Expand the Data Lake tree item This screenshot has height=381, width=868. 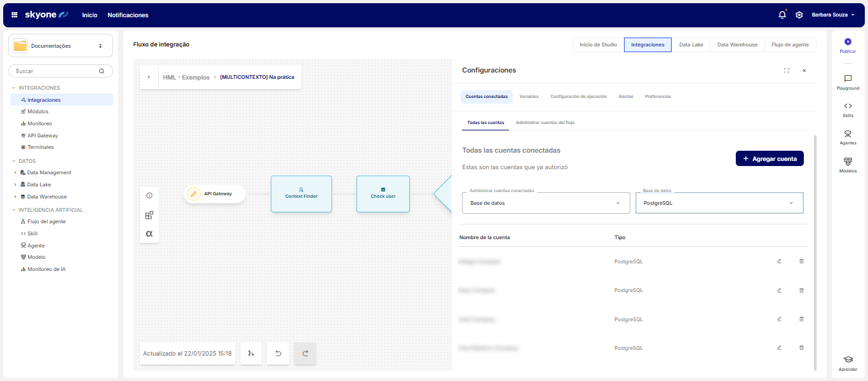pos(15,184)
